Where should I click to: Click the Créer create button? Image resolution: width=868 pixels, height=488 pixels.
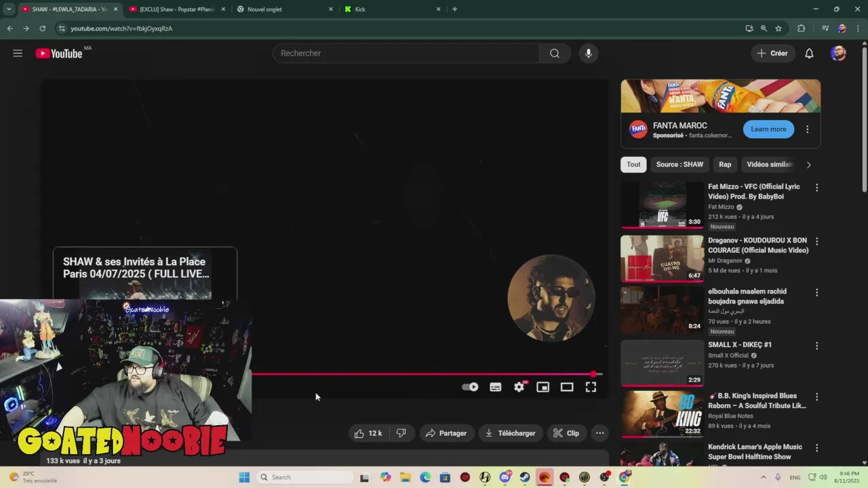[772, 54]
